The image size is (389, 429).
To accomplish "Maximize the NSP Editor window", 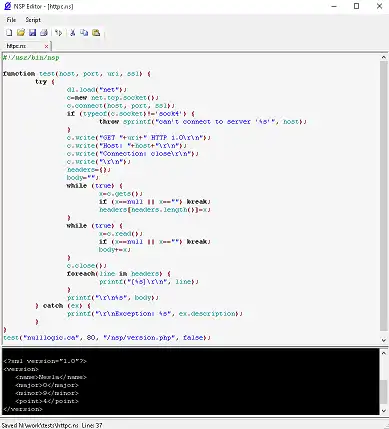I will (356, 6).
